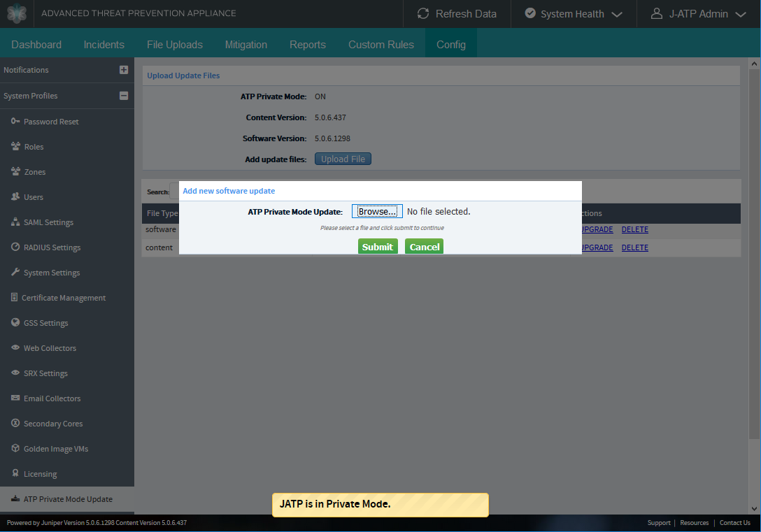Click the Add new software update title
The height and width of the screenshot is (532, 761).
(229, 191)
